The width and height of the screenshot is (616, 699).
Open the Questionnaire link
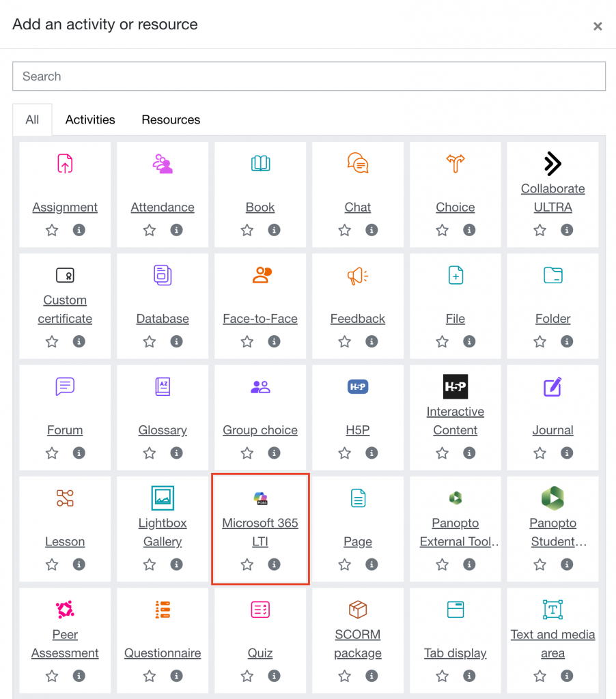click(163, 653)
